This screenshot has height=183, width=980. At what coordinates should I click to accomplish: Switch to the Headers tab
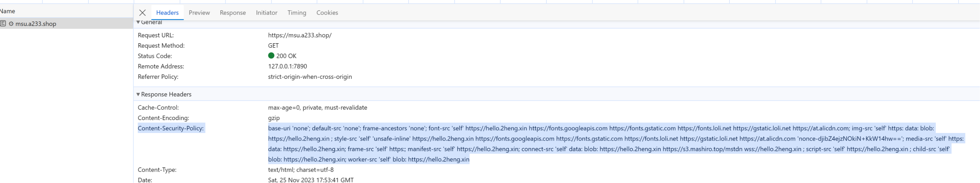coord(167,13)
